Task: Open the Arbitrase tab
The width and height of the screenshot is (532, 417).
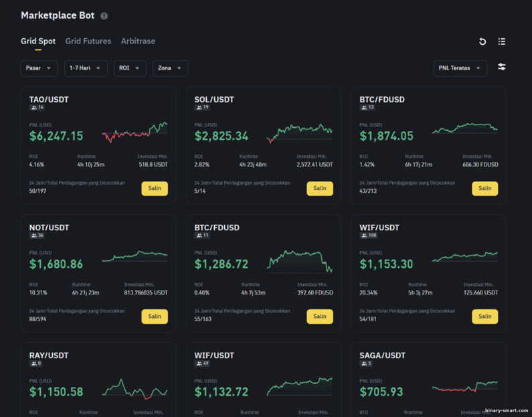Action: (x=138, y=41)
